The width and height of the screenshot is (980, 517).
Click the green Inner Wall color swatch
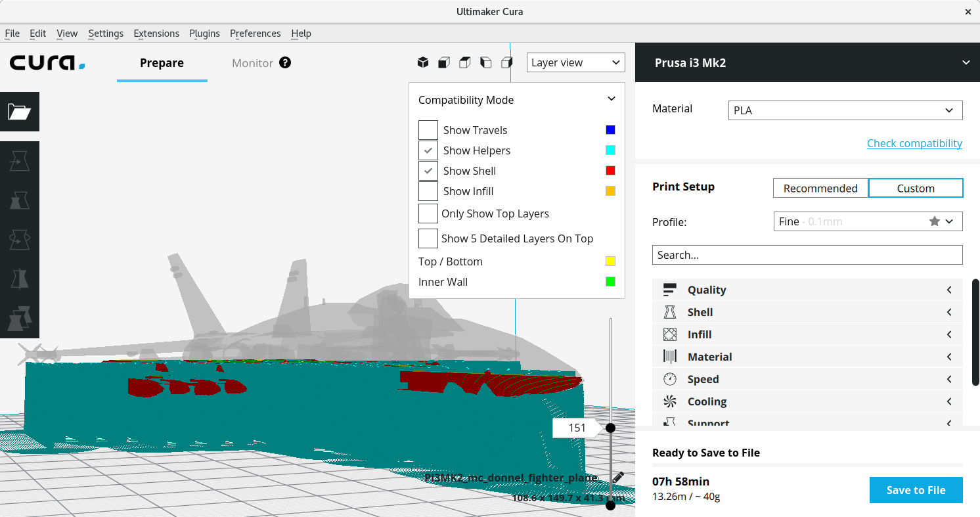610,282
